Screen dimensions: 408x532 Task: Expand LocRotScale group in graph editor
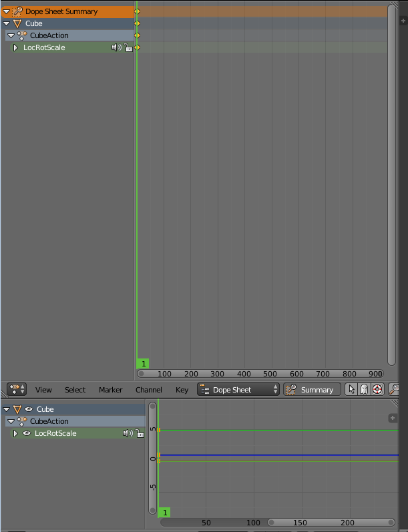pos(15,433)
